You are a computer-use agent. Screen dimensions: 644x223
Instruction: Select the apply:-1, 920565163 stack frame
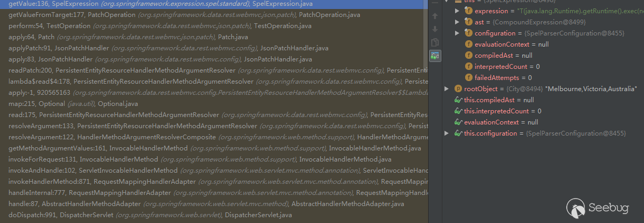[213, 93]
